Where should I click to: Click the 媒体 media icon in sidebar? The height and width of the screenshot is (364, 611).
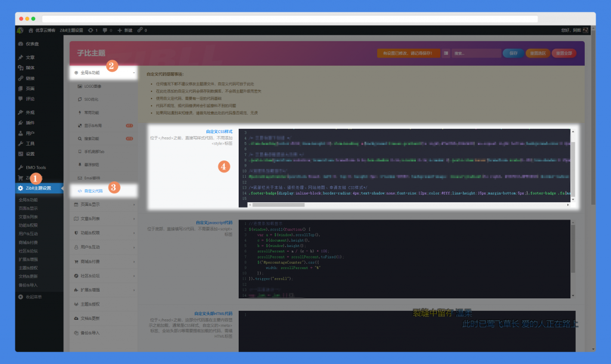click(x=21, y=67)
